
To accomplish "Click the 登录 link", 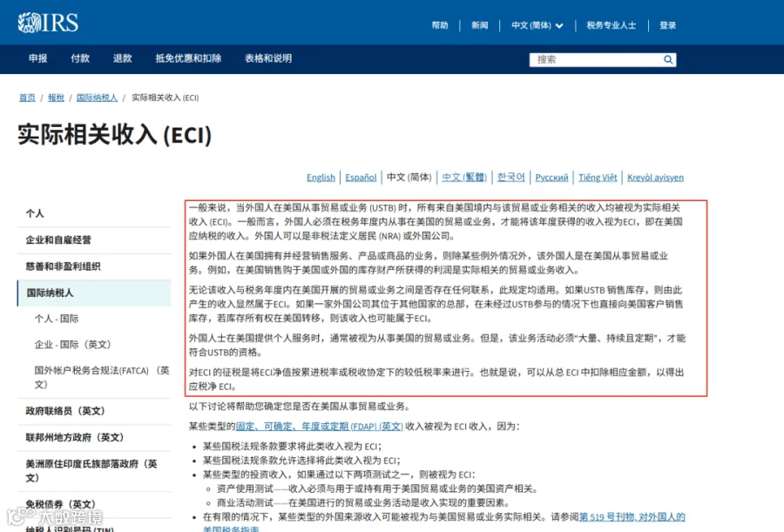I will (668, 25).
